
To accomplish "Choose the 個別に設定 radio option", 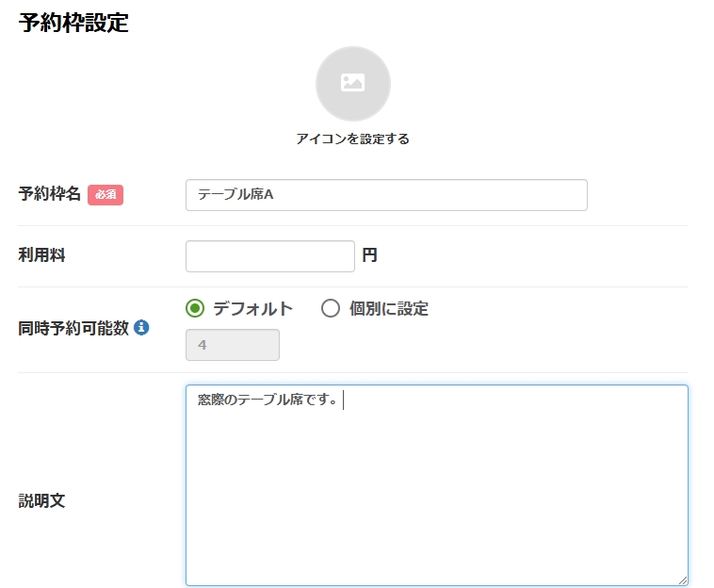I will (x=330, y=308).
